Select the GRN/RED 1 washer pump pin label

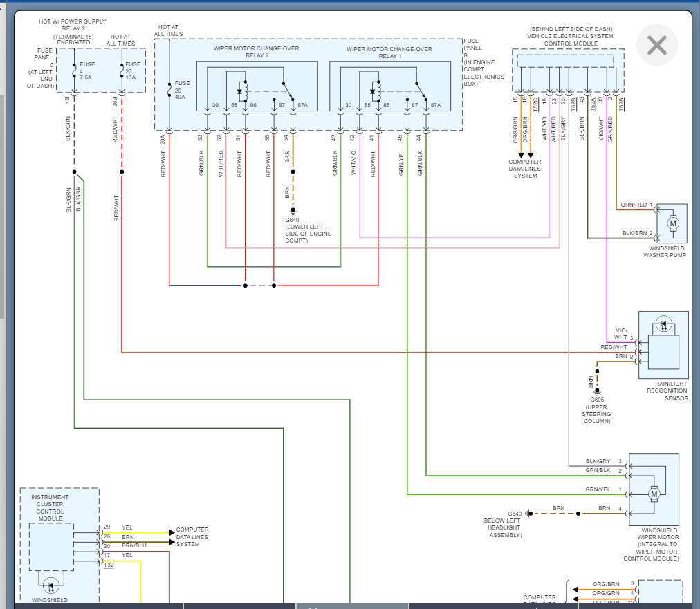pyautogui.click(x=636, y=205)
